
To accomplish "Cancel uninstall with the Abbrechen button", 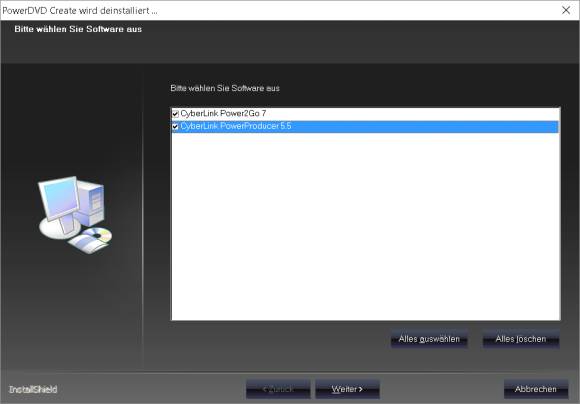I will point(536,389).
